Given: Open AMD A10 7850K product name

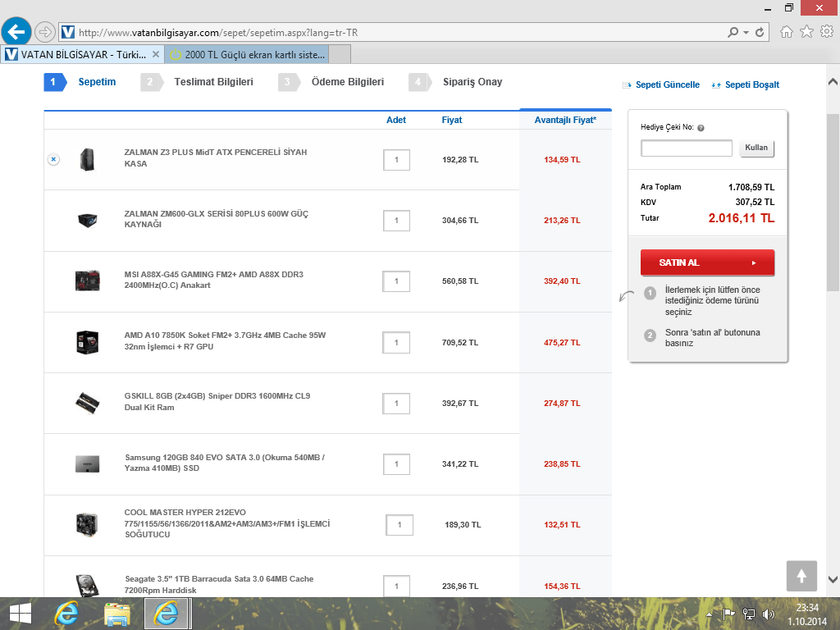Looking at the screenshot, I should click(225, 340).
